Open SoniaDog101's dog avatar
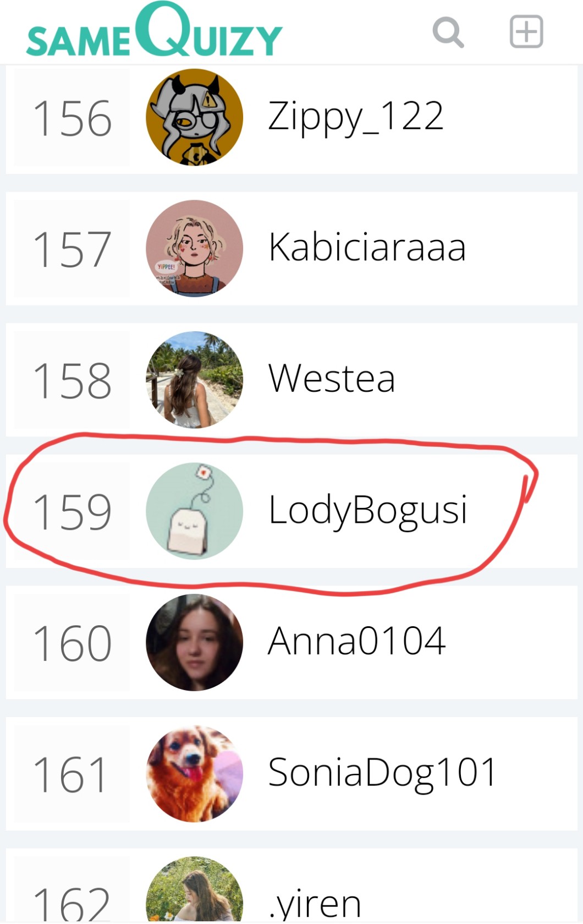Viewport: 583px width, 924px height. pyautogui.click(x=194, y=774)
